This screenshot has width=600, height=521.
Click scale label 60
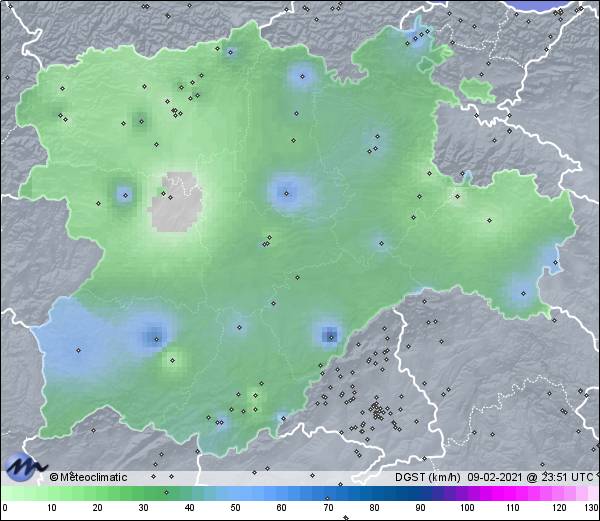[282, 508]
